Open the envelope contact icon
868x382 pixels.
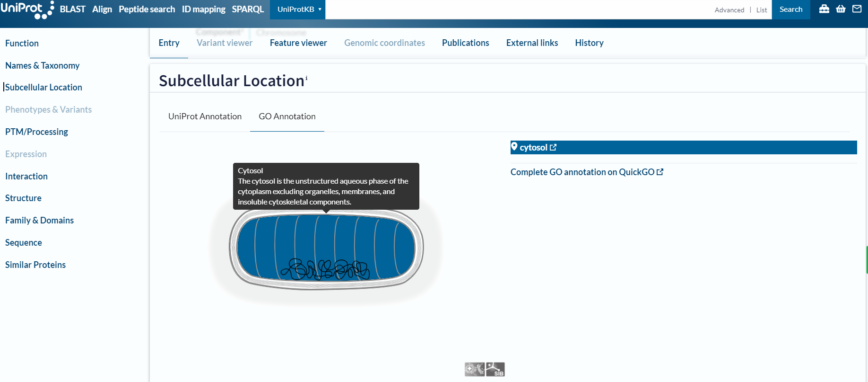[x=857, y=9]
